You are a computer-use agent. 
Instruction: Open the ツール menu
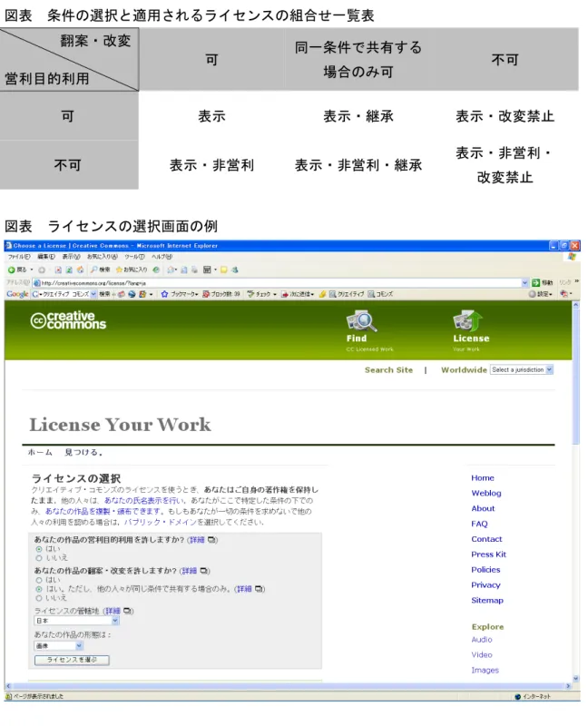(x=134, y=257)
